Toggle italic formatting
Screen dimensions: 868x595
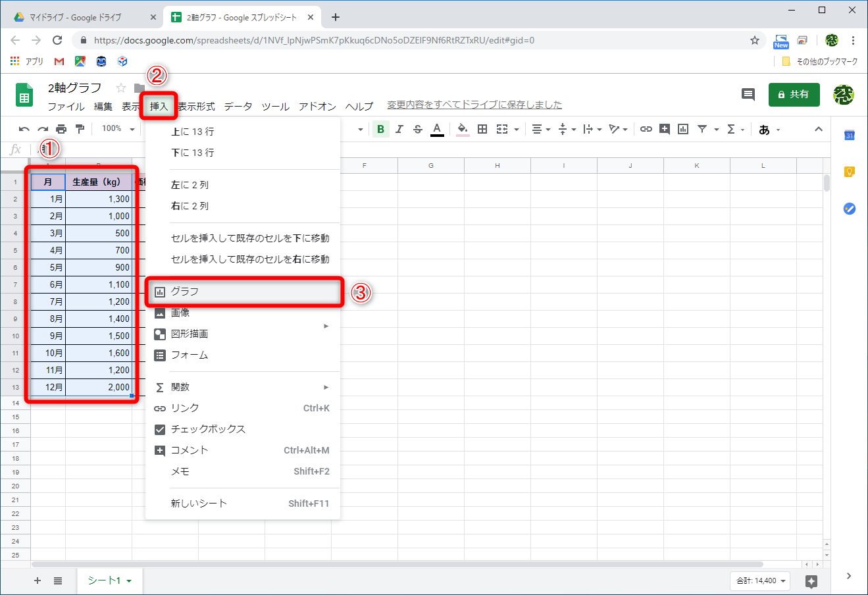click(399, 129)
